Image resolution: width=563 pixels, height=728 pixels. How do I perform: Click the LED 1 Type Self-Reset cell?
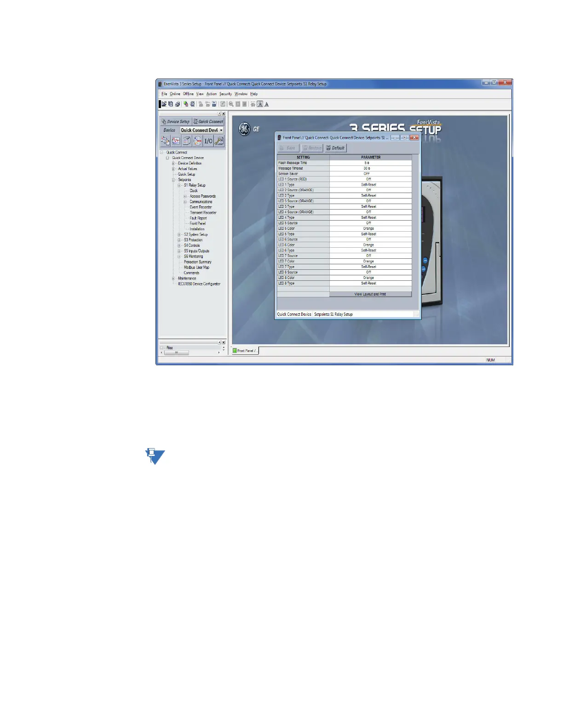tap(371, 185)
